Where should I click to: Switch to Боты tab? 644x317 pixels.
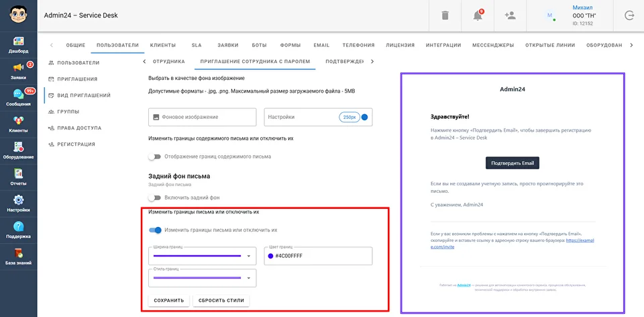260,45
